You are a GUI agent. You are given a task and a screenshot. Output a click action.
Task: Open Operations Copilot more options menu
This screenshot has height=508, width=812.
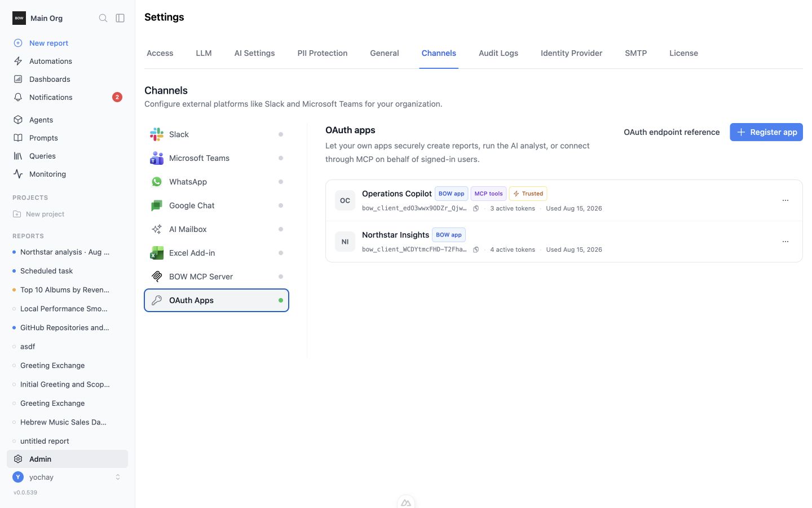click(785, 200)
